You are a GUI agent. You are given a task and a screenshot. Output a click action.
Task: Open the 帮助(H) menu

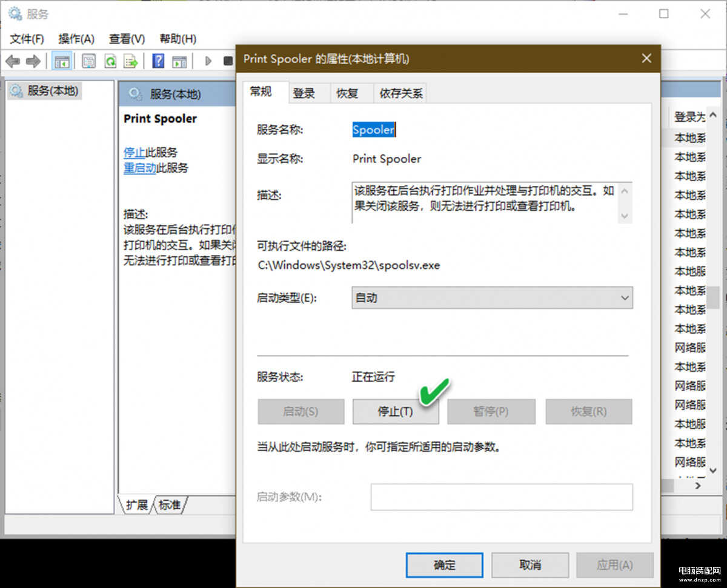tap(178, 39)
